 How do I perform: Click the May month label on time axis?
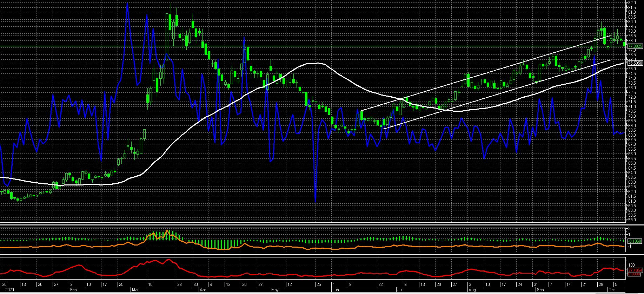pos(274,290)
